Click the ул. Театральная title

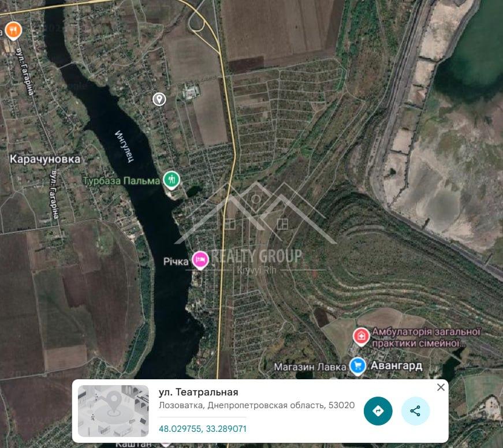coord(198,392)
